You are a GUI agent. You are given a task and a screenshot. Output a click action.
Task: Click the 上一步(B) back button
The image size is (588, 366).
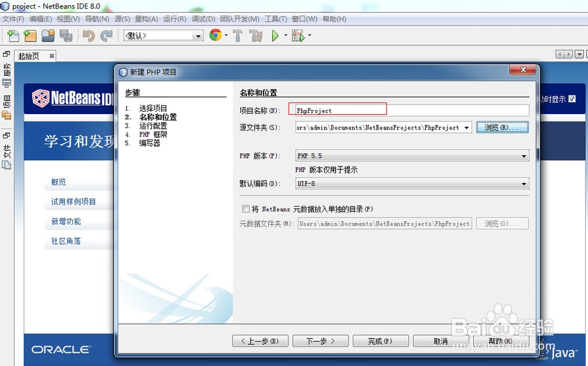(x=260, y=341)
